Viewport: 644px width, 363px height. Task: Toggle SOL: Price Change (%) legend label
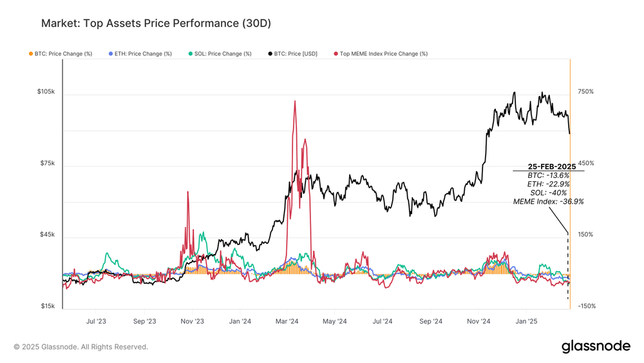pyautogui.click(x=223, y=54)
